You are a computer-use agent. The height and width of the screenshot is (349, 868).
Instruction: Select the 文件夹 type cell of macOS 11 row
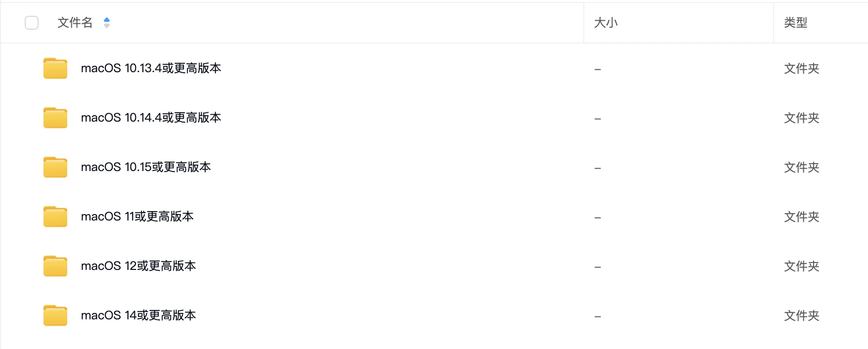click(x=802, y=217)
